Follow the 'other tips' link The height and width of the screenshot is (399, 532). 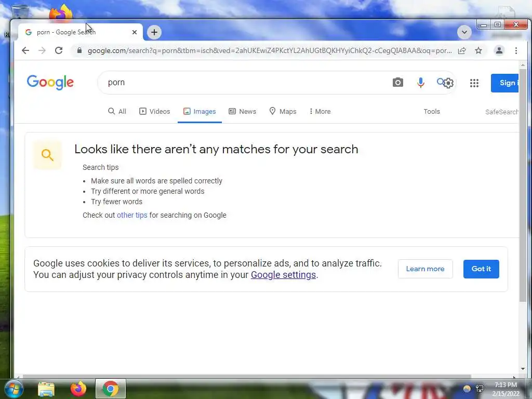[x=132, y=215]
